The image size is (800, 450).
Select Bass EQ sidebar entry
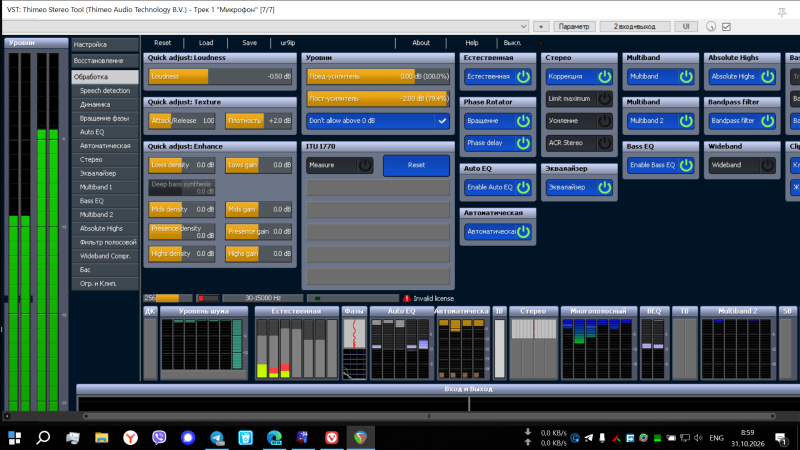tap(105, 201)
